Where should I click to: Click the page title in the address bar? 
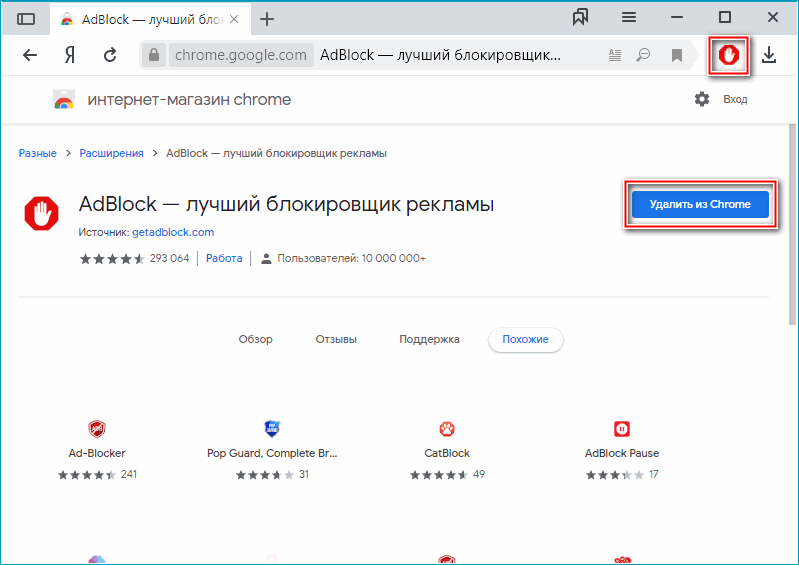point(440,55)
